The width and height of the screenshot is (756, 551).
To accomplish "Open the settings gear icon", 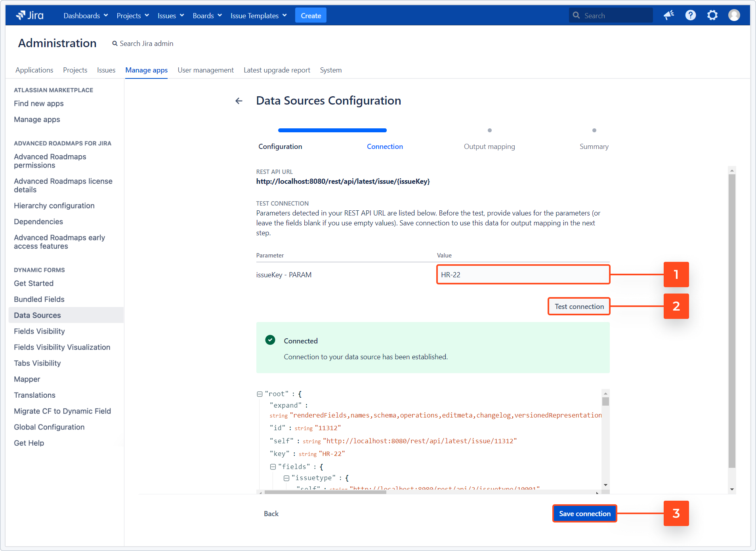I will click(712, 15).
